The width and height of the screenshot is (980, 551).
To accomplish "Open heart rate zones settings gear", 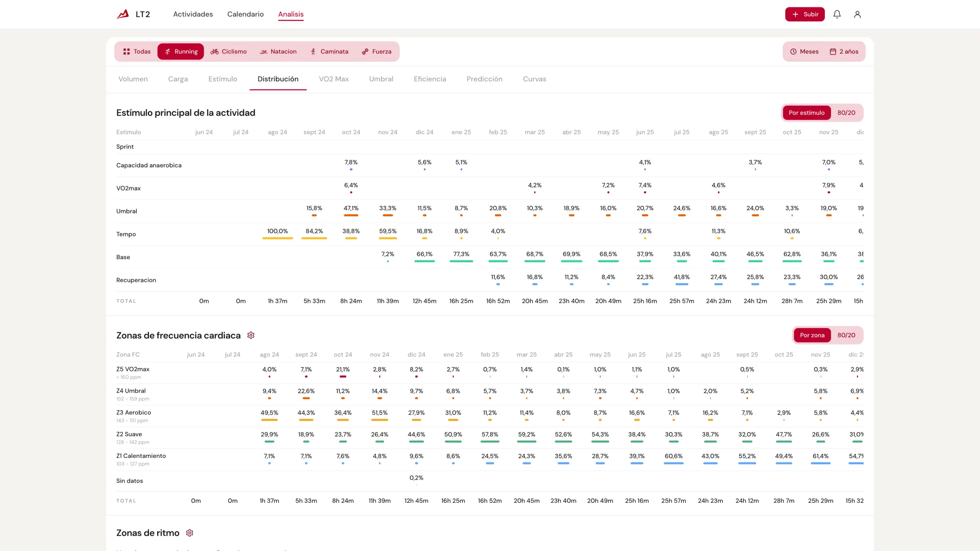I will (251, 335).
